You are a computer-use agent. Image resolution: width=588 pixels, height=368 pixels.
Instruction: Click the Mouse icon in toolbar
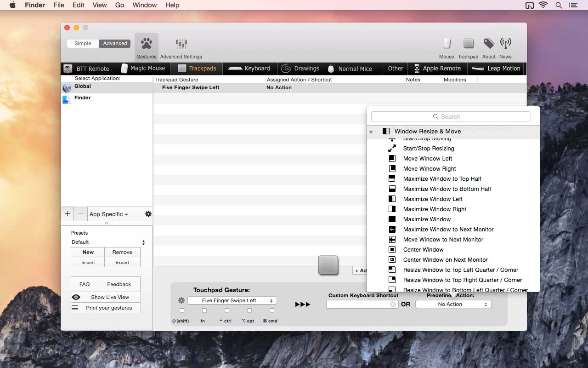coord(447,44)
